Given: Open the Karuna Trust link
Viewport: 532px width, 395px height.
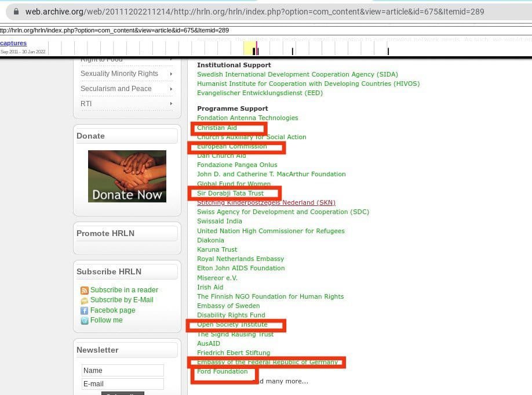Looking at the screenshot, I should click(217, 249).
